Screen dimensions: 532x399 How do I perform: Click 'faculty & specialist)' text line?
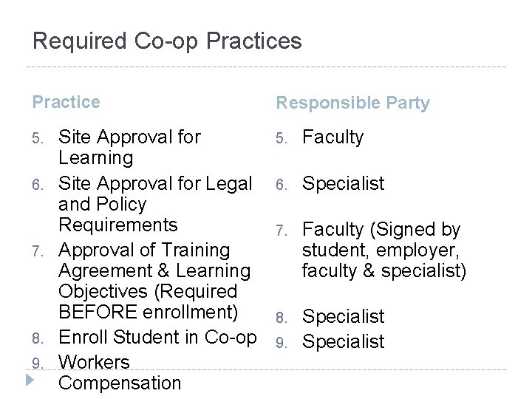pos(384,271)
